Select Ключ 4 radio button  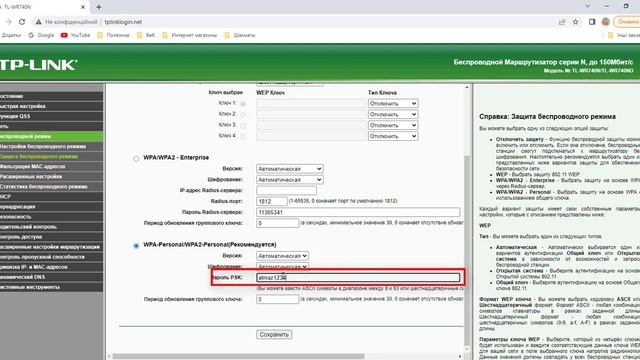click(243, 136)
